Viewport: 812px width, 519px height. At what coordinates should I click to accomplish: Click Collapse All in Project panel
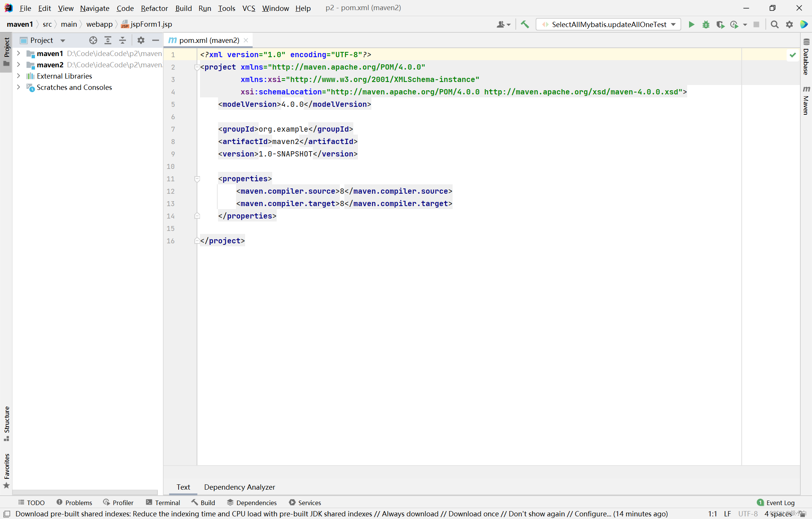(123, 40)
